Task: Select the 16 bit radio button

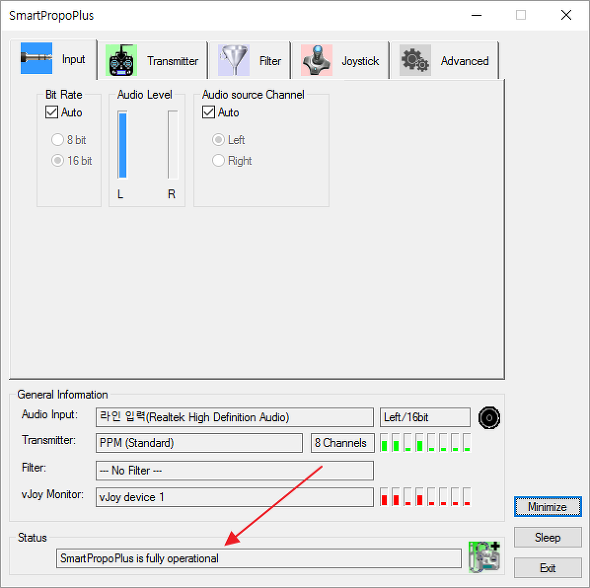Action: coord(57,161)
